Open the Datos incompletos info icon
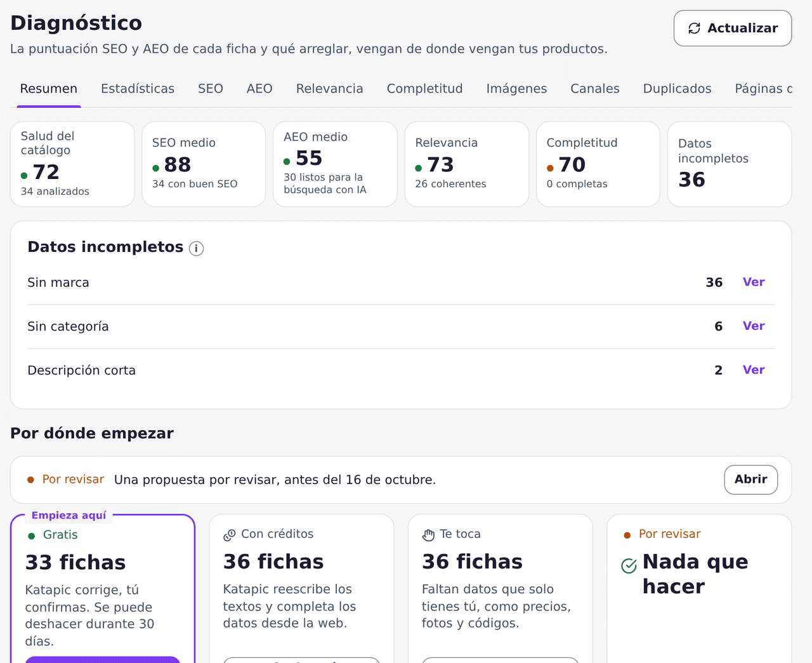This screenshot has height=663, width=812. coord(197,248)
